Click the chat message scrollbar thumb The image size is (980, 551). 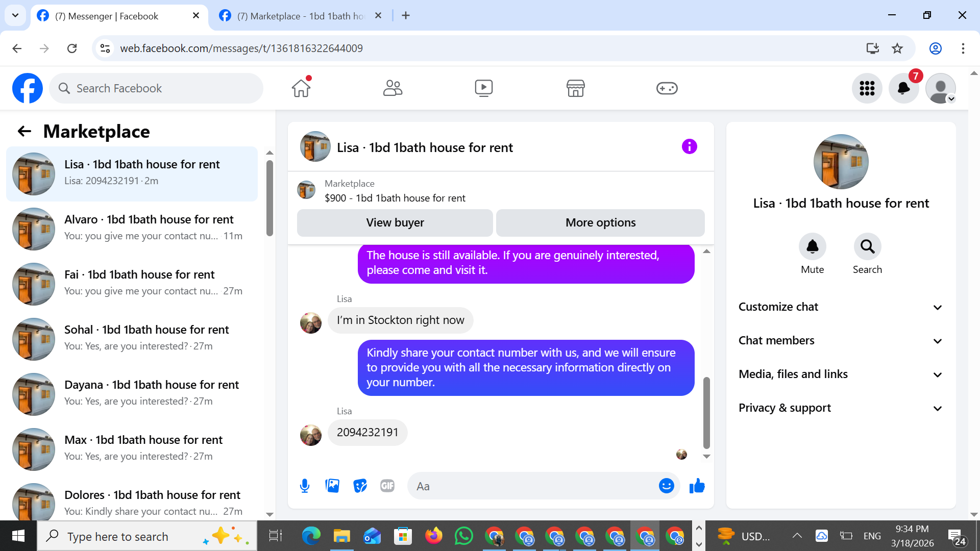coord(706,412)
